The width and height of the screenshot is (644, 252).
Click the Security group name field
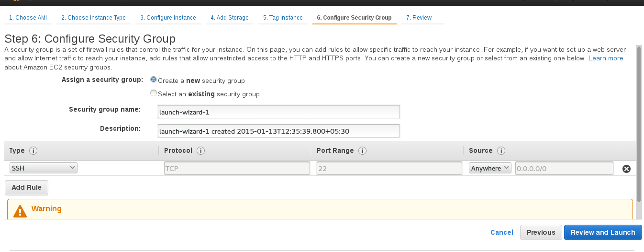(279, 112)
